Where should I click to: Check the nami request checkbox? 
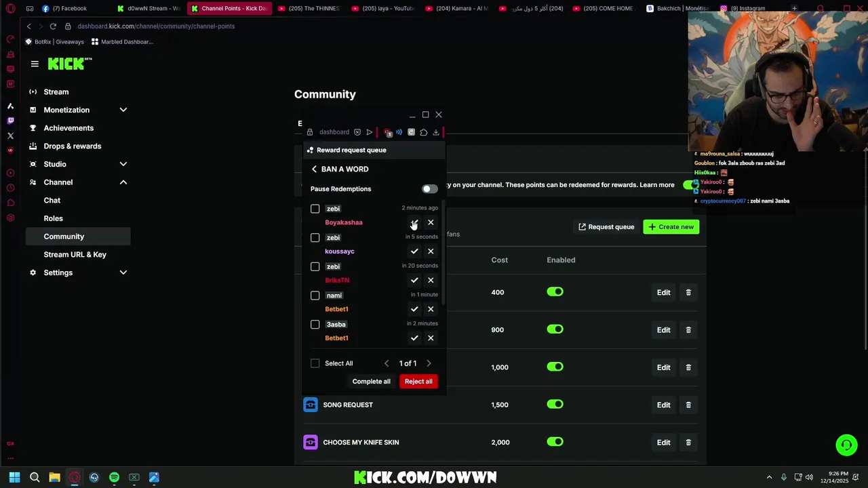click(x=315, y=296)
